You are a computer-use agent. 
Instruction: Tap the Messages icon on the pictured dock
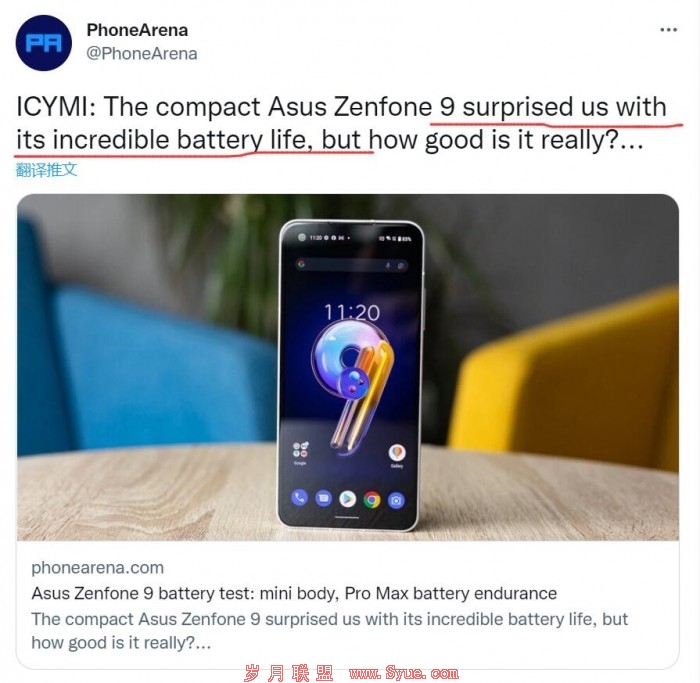(324, 498)
